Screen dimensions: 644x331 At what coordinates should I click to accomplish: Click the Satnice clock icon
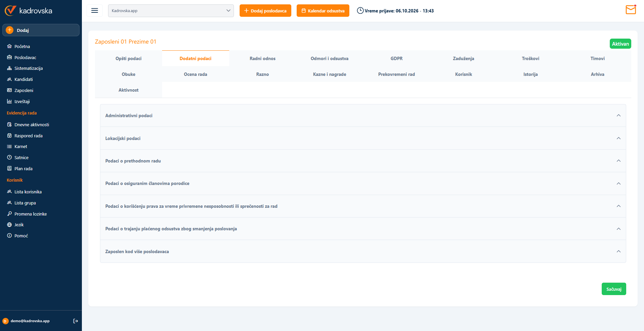[x=9, y=157]
